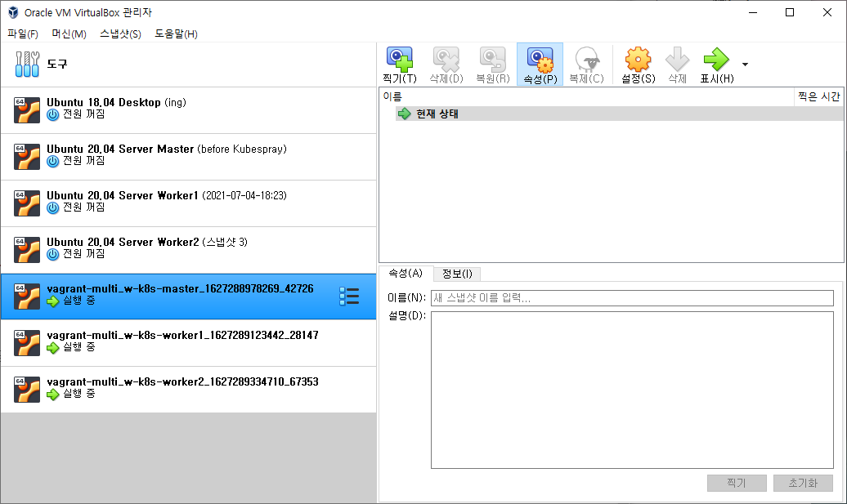Minimize the VirtualBox Manager window
Screen dimensions: 847x504
coord(753,12)
